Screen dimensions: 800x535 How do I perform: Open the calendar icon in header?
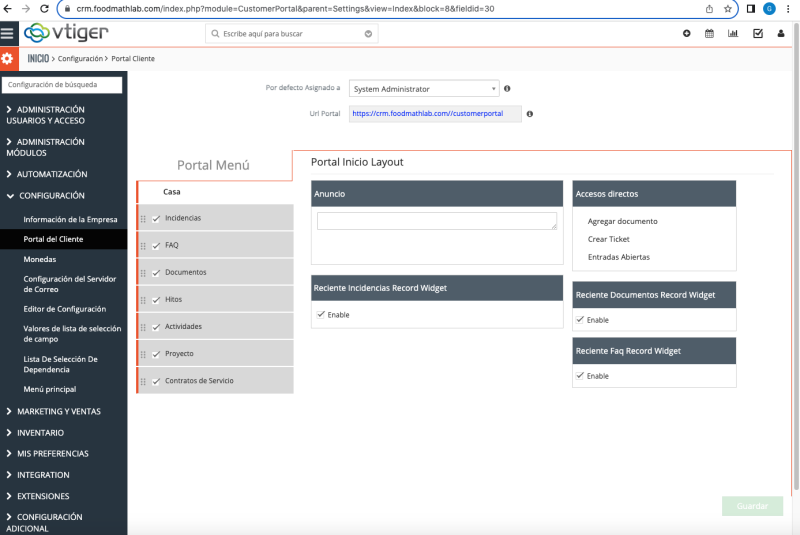pyautogui.click(x=710, y=33)
